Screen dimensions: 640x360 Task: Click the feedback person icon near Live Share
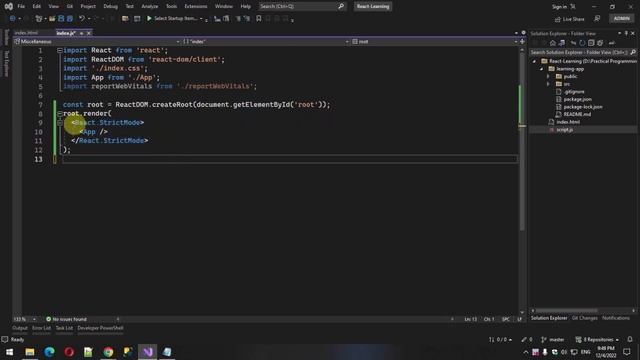(597, 19)
